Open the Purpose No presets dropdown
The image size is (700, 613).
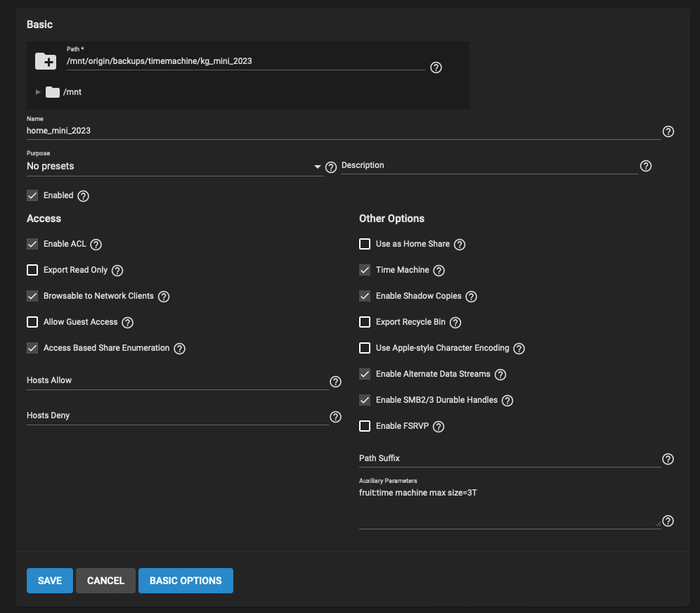click(x=175, y=167)
